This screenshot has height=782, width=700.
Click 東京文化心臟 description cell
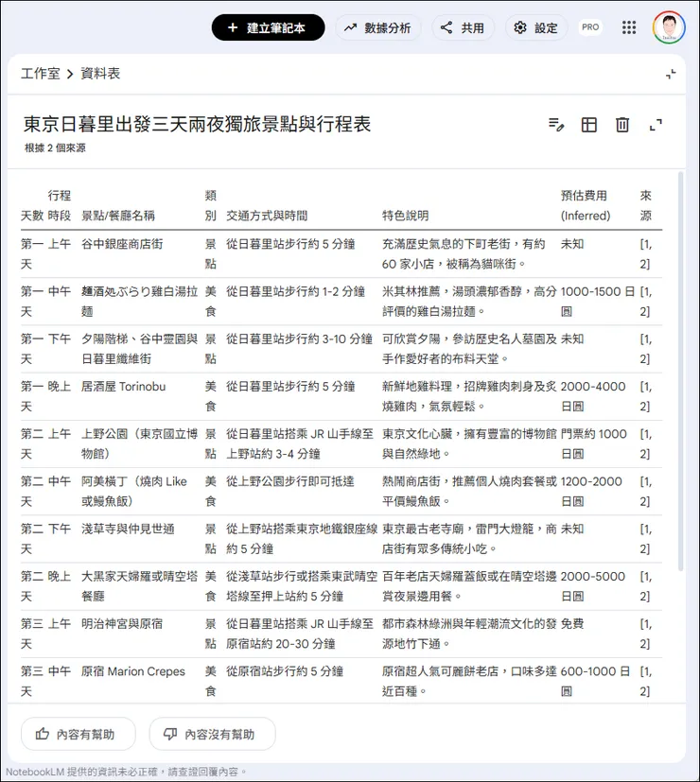469,443
